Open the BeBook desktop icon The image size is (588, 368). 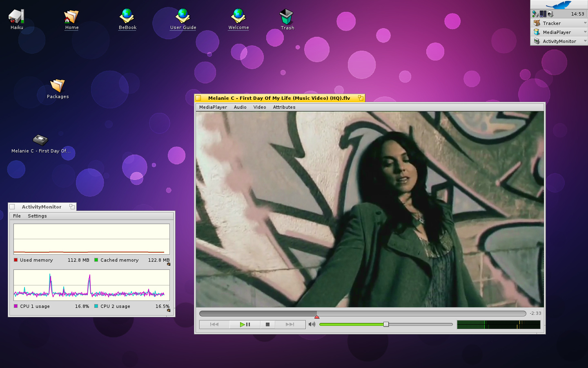pos(127,16)
